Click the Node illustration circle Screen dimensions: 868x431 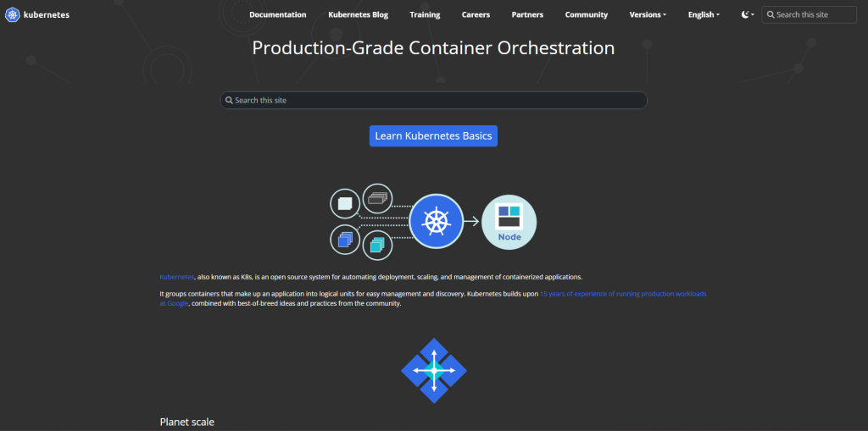click(x=509, y=222)
